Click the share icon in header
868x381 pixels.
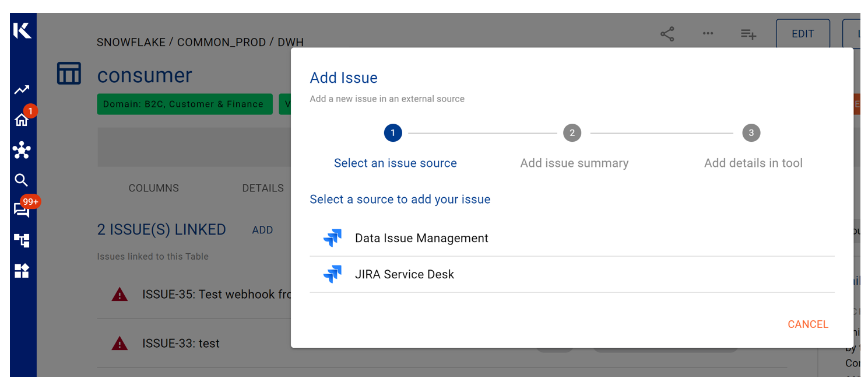(x=667, y=34)
